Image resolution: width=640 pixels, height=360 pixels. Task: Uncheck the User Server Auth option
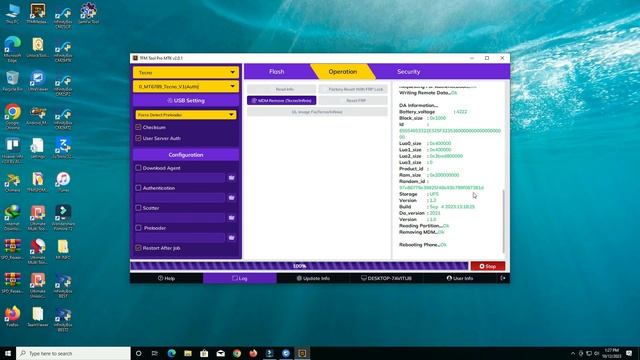point(138,138)
